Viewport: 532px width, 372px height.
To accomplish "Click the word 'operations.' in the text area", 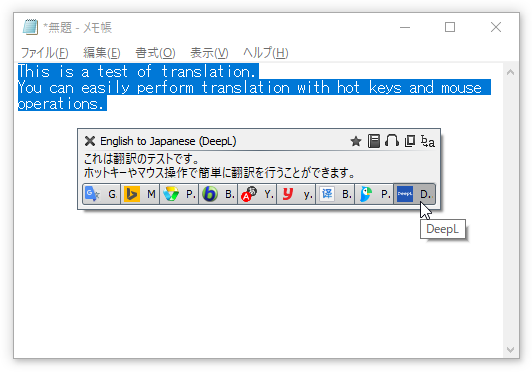I will point(61,104).
